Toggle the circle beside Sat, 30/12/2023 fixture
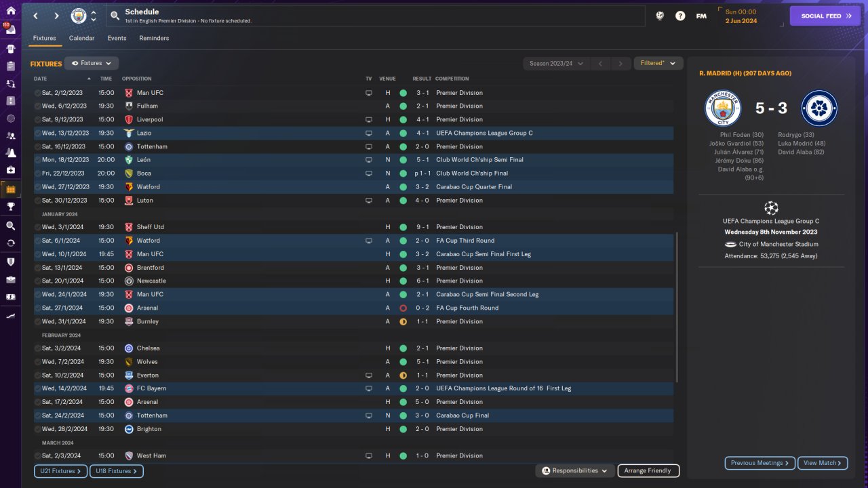 coord(37,201)
